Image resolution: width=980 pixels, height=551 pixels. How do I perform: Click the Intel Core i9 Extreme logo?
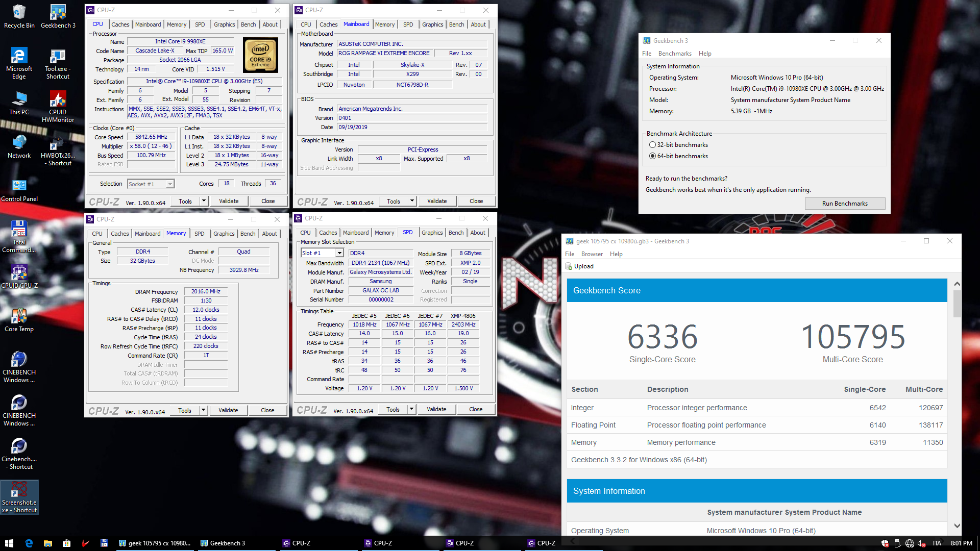click(260, 55)
